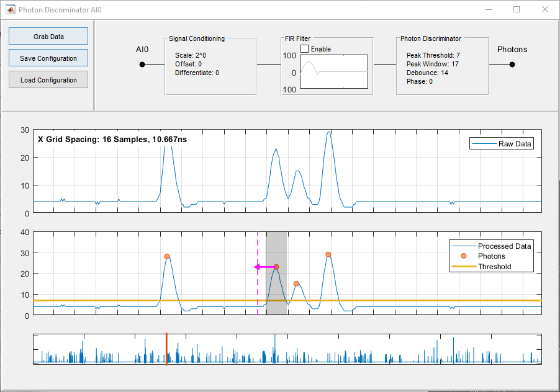Enable the FIR Filter checkbox
Screen dimensions: 560x392
click(x=304, y=48)
